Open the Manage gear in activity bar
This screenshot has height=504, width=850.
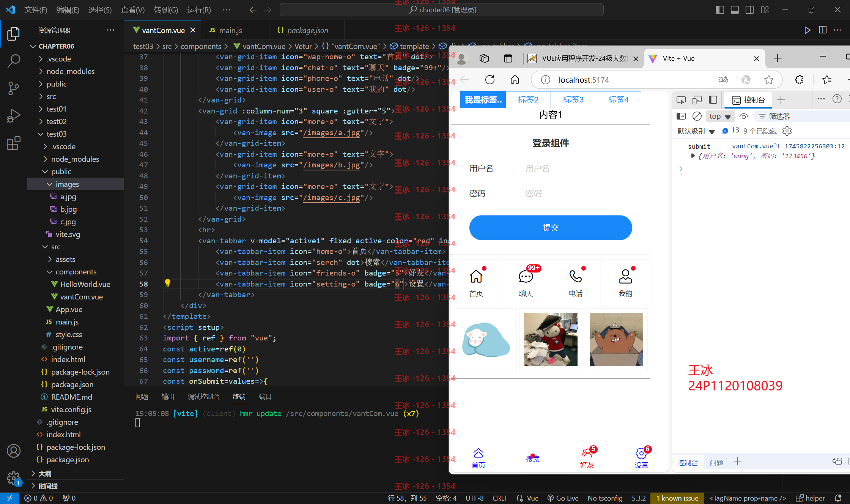13,478
